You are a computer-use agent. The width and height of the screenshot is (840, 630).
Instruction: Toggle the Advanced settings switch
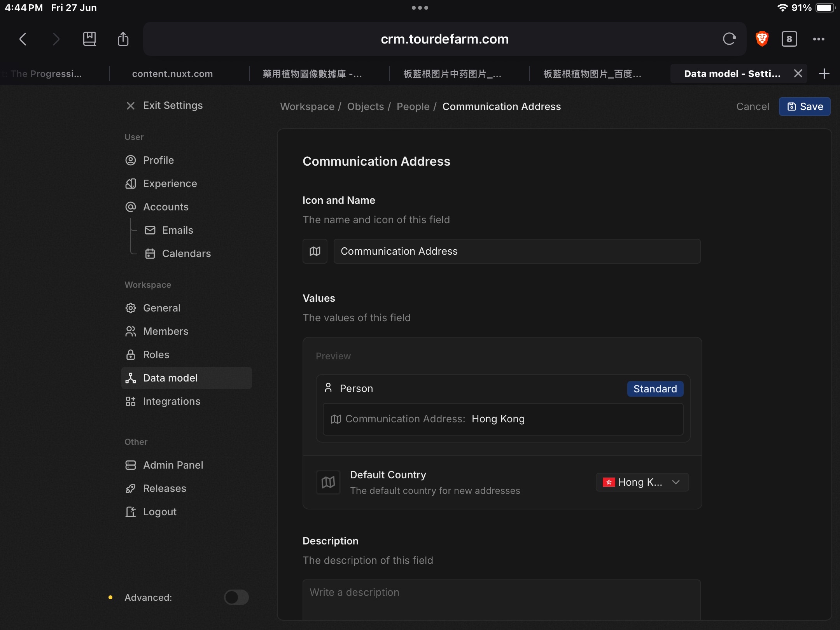(236, 597)
